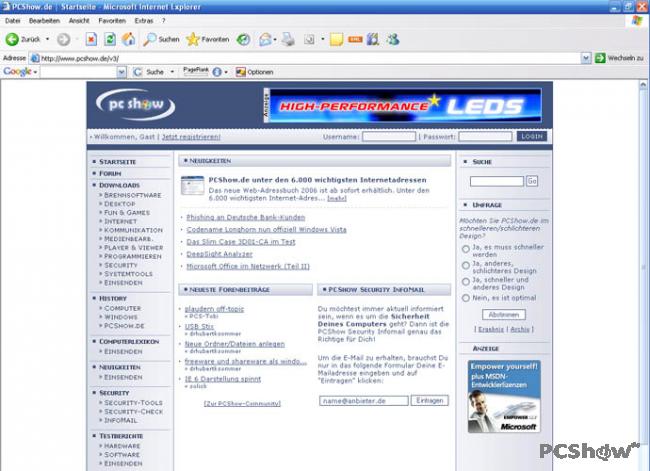Click the Abstimmen vote button
Viewport: 650px width, 471px height.
tap(504, 315)
